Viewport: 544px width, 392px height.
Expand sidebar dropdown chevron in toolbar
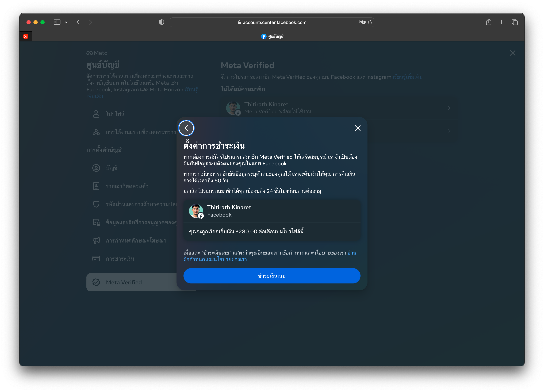point(66,22)
